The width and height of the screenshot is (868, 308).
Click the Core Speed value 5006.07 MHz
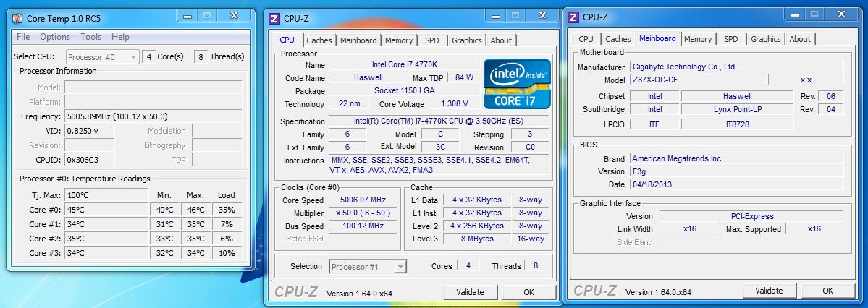(x=363, y=200)
